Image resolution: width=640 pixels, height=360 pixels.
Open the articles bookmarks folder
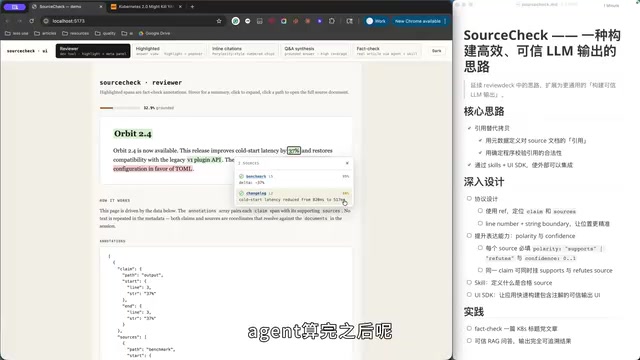[x=45, y=33]
